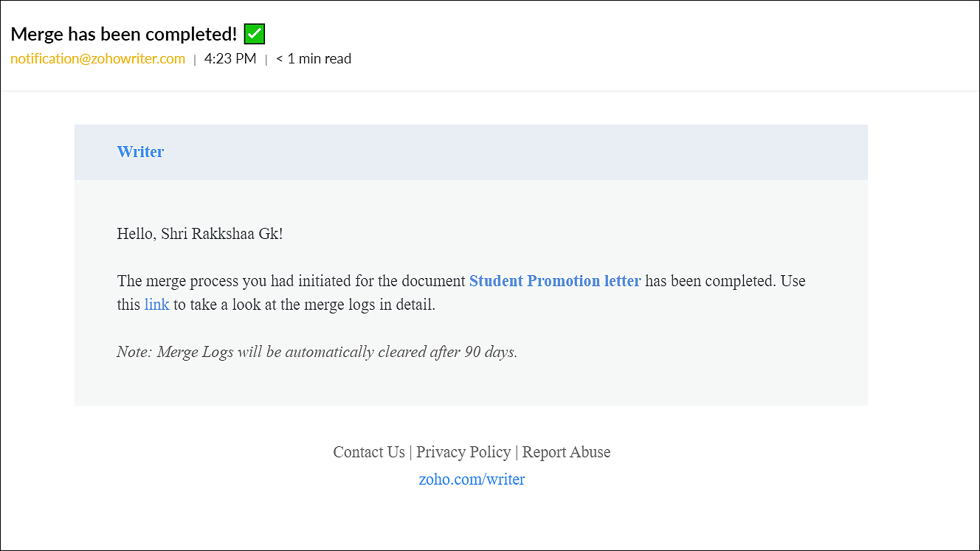The image size is (980, 551).
Task: Select the 'Merge has been completed!' subject title
Action: 124,34
